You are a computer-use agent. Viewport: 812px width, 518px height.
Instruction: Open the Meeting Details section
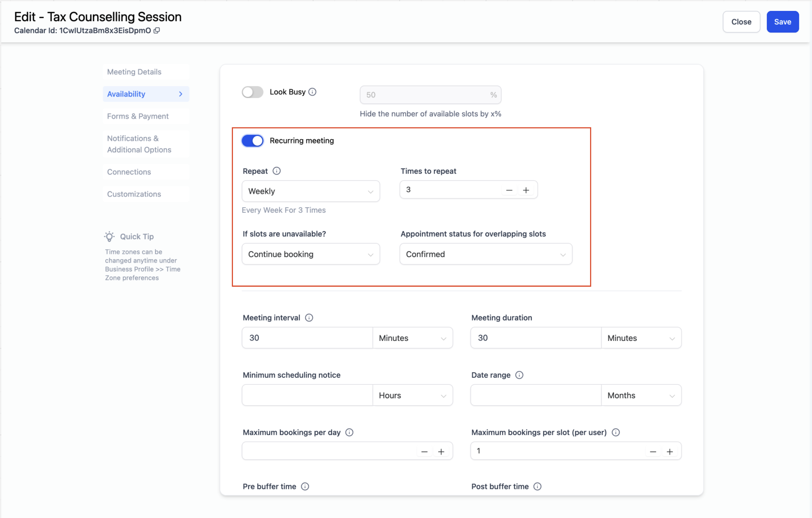point(134,72)
